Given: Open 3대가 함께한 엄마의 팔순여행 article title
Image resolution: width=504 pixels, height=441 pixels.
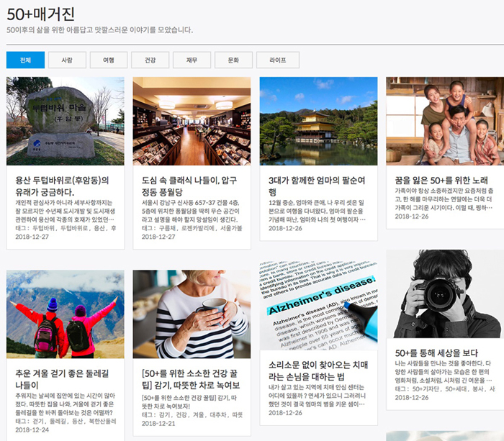Looking at the screenshot, I should click(x=318, y=186).
